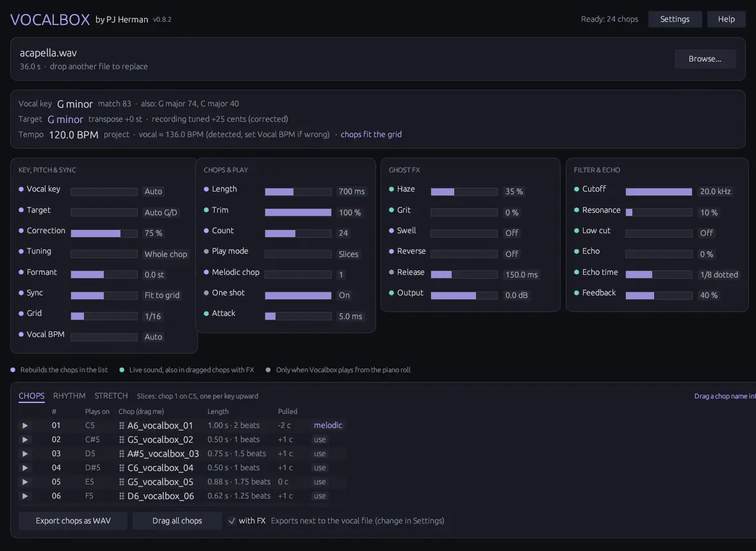
Task: Grab drag handle of D6_vocalbox_06
Action: (122, 495)
